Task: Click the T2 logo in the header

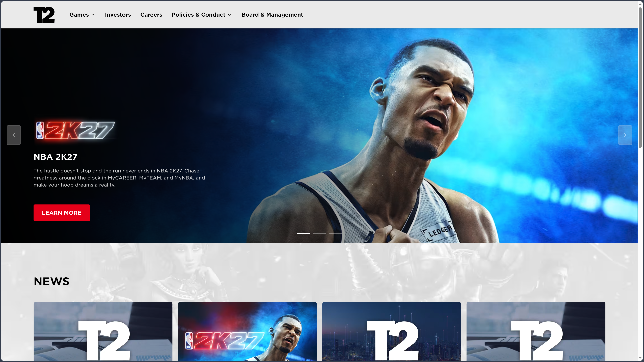Action: click(44, 15)
